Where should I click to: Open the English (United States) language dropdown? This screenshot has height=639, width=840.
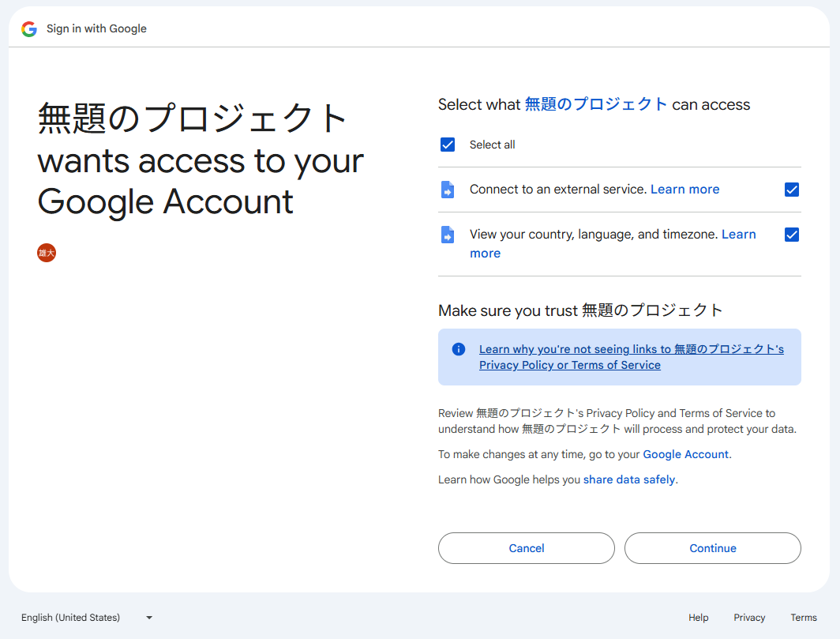(87, 618)
